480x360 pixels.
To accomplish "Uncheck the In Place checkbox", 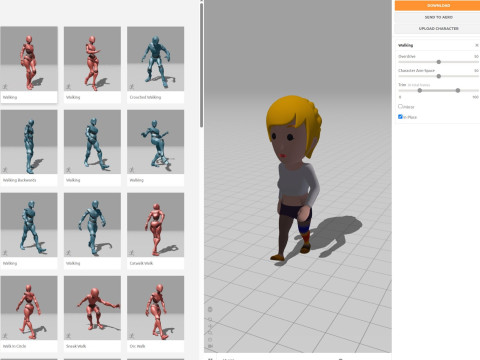I will [x=400, y=117].
